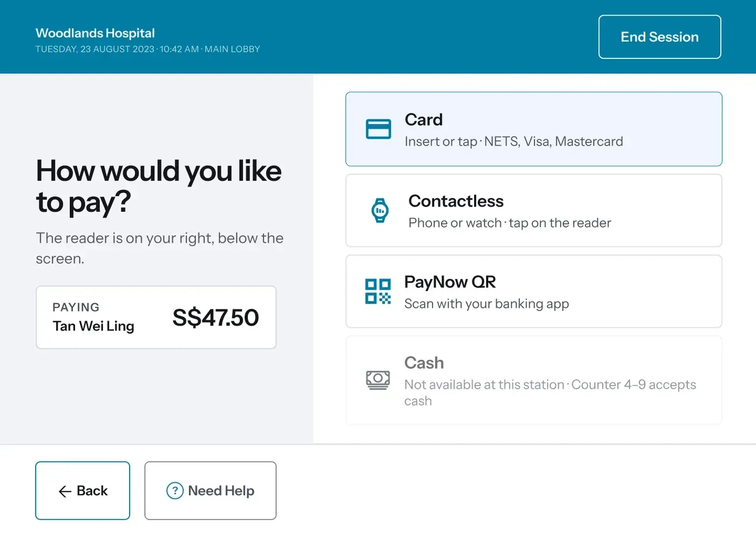Click the date and Main Lobby text
Image resolution: width=756 pixels, height=538 pixels.
[x=148, y=49]
